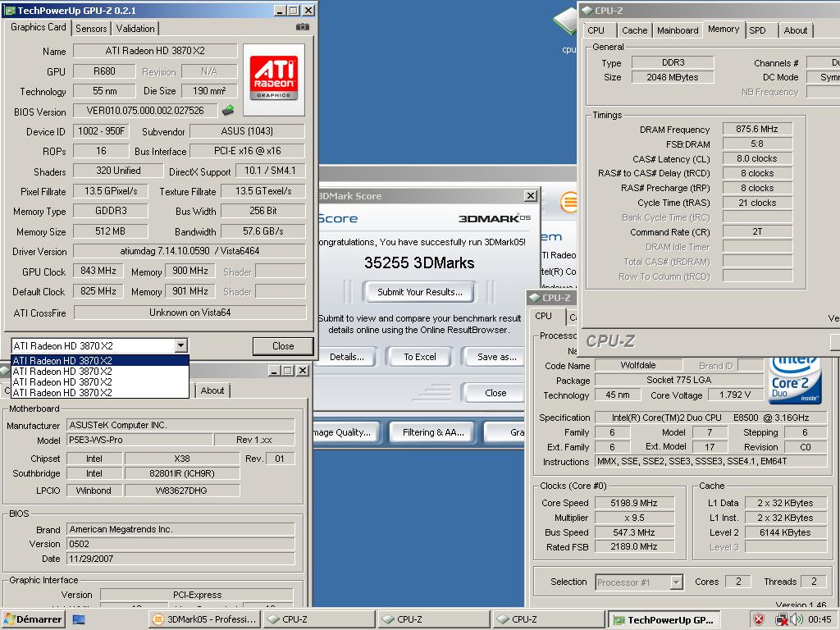This screenshot has height=630, width=840.
Task: Click the Close button in GPU-Z
Action: pyautogui.click(x=283, y=346)
